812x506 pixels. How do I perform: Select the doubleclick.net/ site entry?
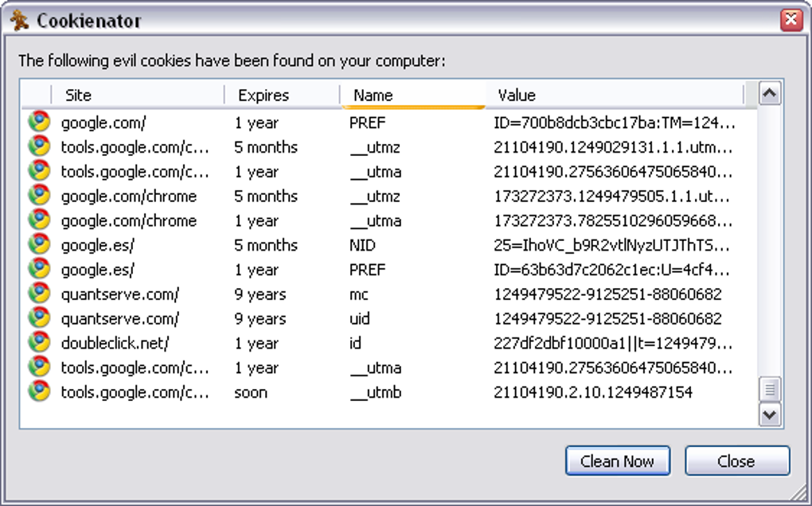pos(115,343)
